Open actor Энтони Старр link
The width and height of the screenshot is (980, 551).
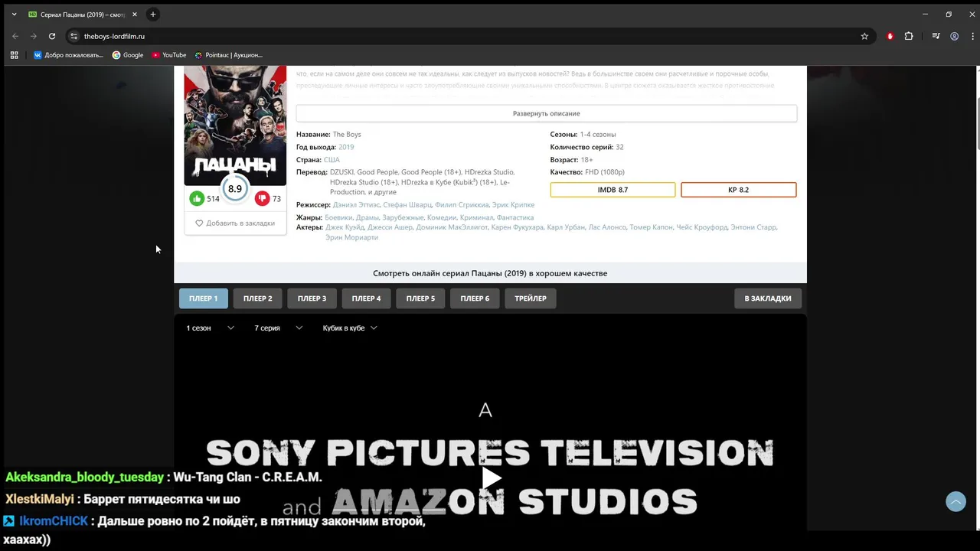tap(753, 227)
